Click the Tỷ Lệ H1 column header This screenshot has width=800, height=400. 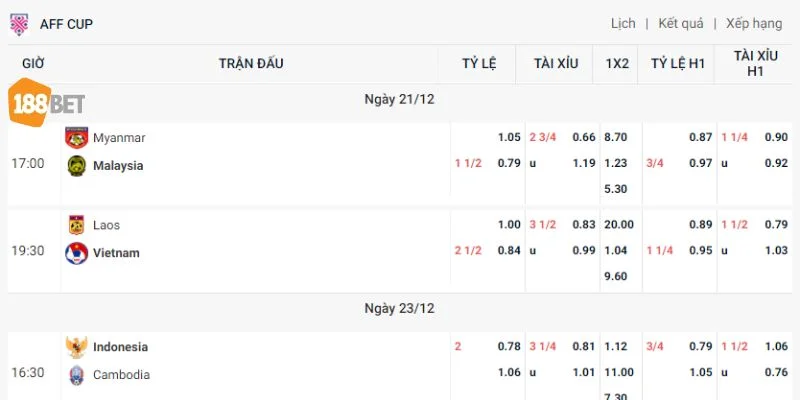coord(678,64)
